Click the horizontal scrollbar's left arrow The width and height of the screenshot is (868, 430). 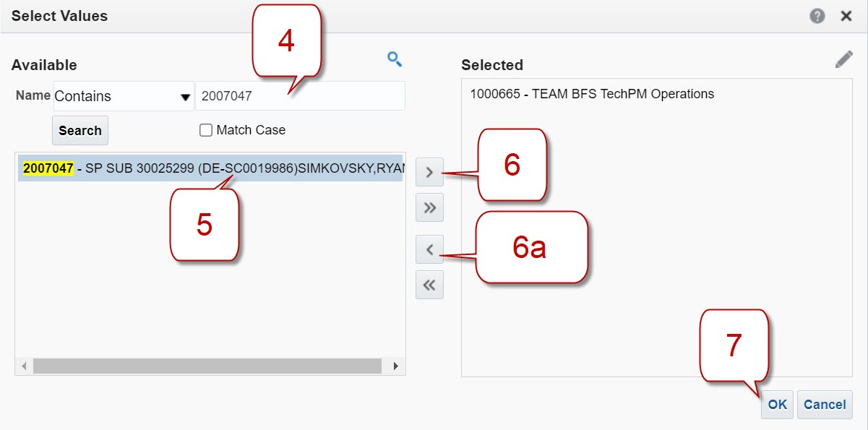pos(24,366)
